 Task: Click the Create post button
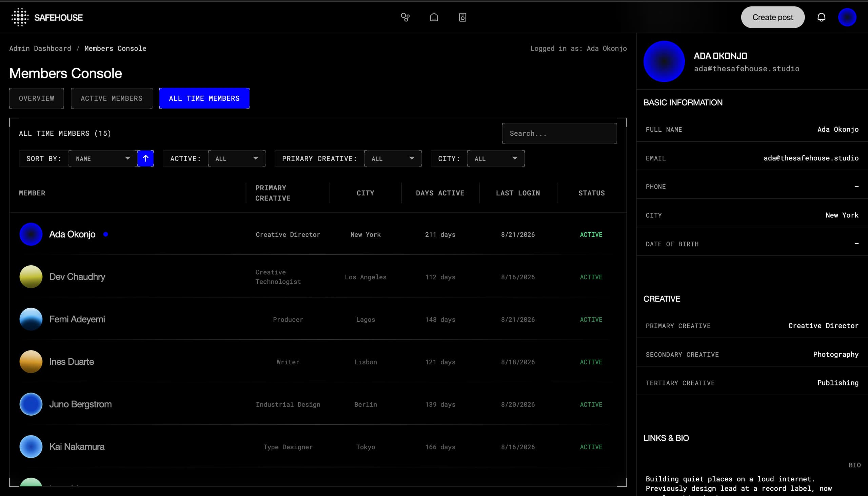click(x=773, y=17)
